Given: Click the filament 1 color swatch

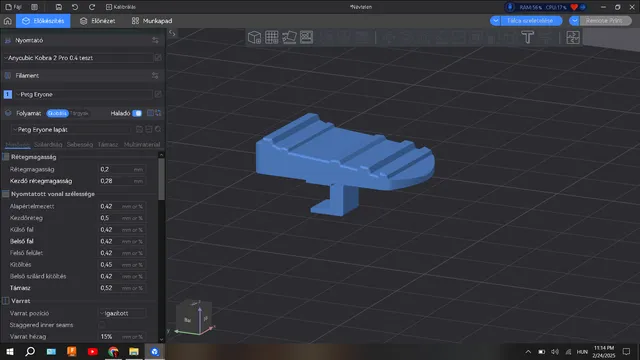Looking at the screenshot, I should [8, 94].
